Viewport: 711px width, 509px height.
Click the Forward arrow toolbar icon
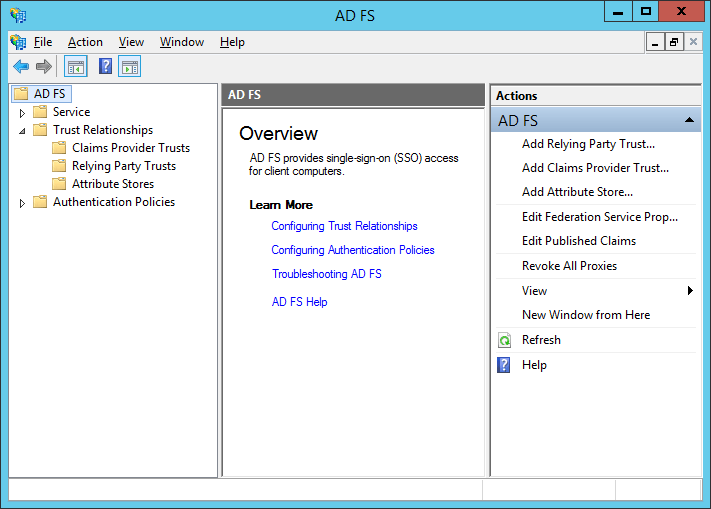tap(43, 67)
